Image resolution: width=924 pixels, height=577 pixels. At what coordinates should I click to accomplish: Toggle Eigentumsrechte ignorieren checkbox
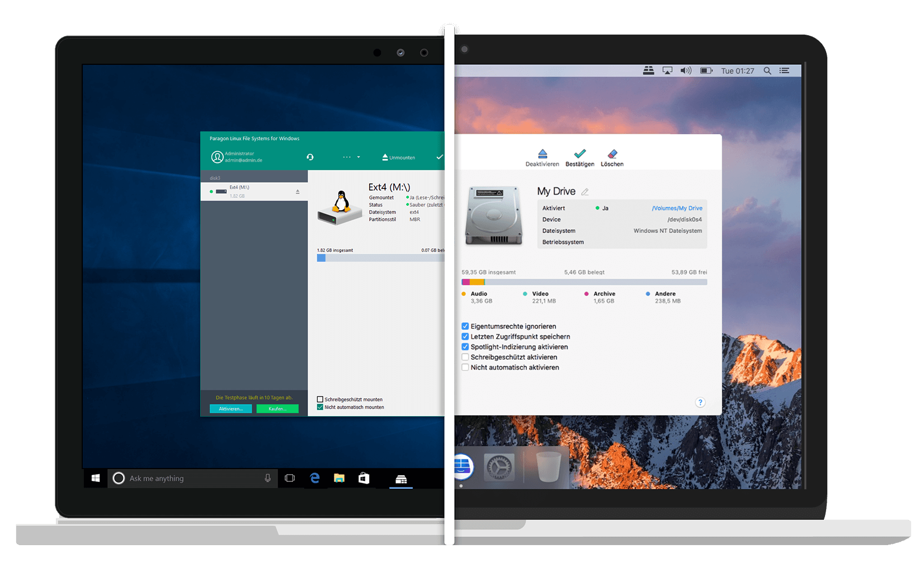pyautogui.click(x=465, y=326)
